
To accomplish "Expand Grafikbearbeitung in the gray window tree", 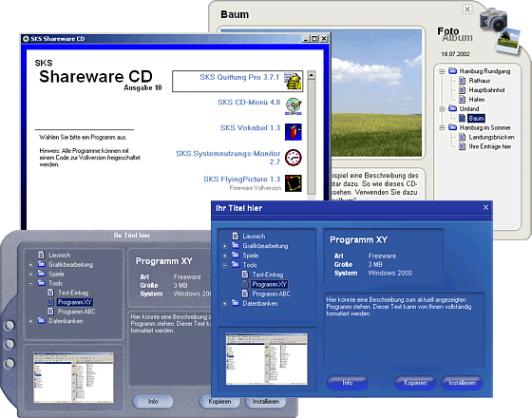I will pos(30,265).
